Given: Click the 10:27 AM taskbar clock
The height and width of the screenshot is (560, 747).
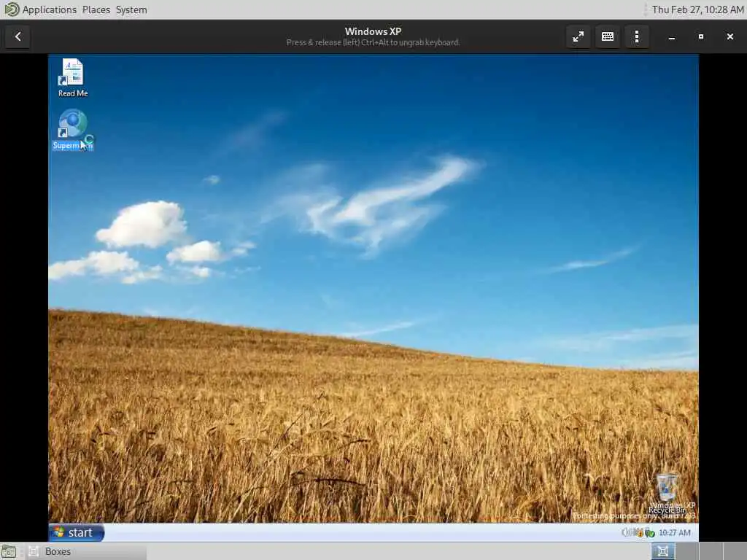Looking at the screenshot, I should (x=675, y=532).
